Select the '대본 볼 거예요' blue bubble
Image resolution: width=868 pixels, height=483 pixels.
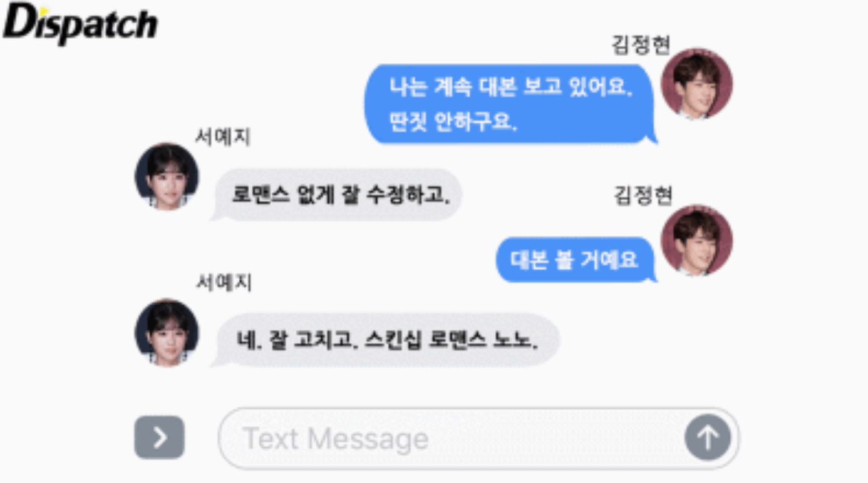(576, 260)
